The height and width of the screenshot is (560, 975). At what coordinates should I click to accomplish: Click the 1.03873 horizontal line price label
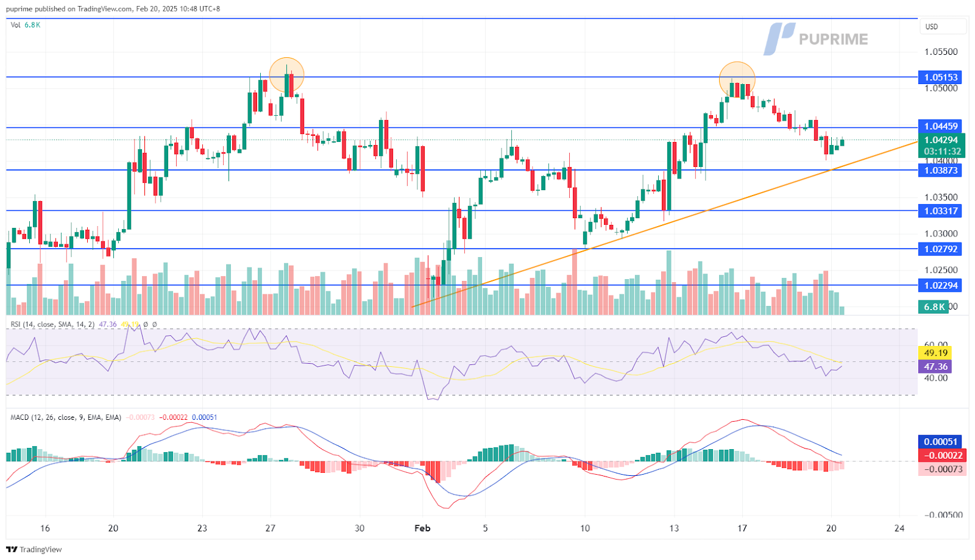[941, 171]
